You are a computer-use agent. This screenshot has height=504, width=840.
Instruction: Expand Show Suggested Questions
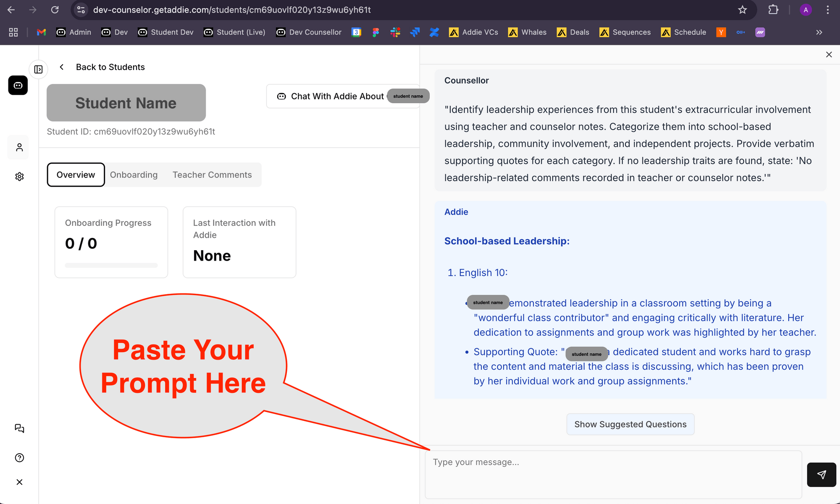630,424
